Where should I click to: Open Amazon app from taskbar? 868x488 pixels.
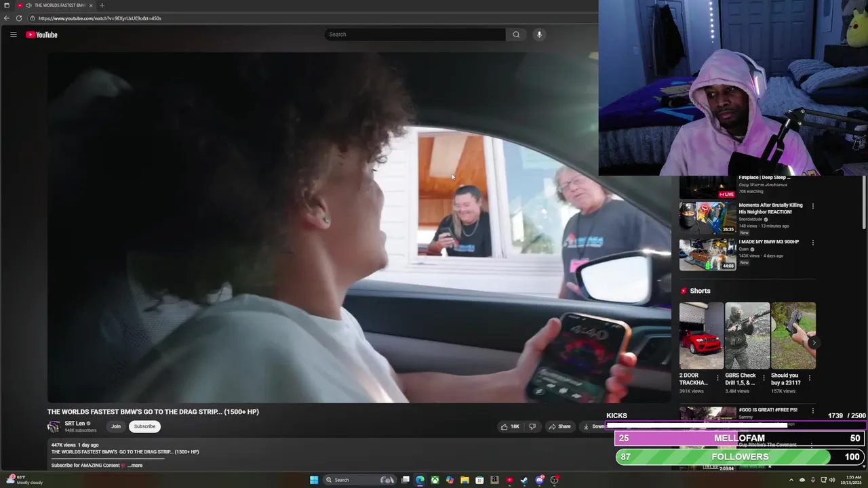(494, 480)
